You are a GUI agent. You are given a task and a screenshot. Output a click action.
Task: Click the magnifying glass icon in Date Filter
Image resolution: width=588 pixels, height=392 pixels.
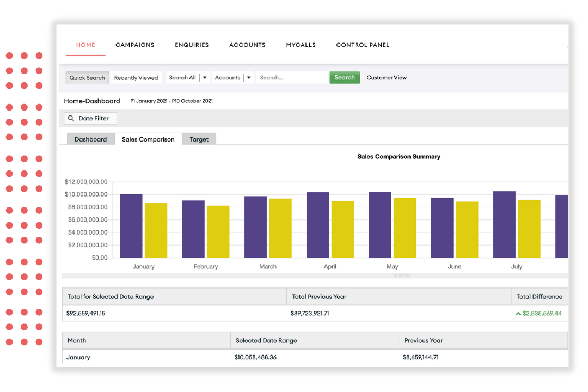71,118
